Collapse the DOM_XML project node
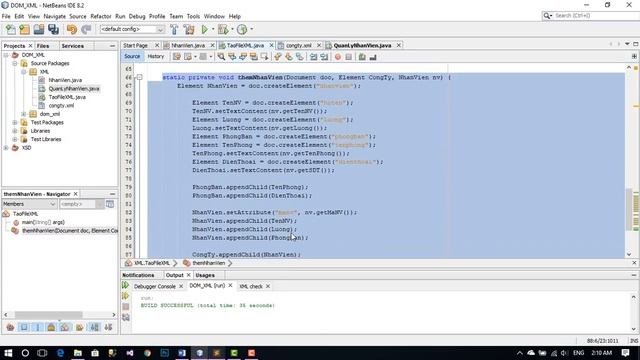 pyautogui.click(x=6, y=55)
